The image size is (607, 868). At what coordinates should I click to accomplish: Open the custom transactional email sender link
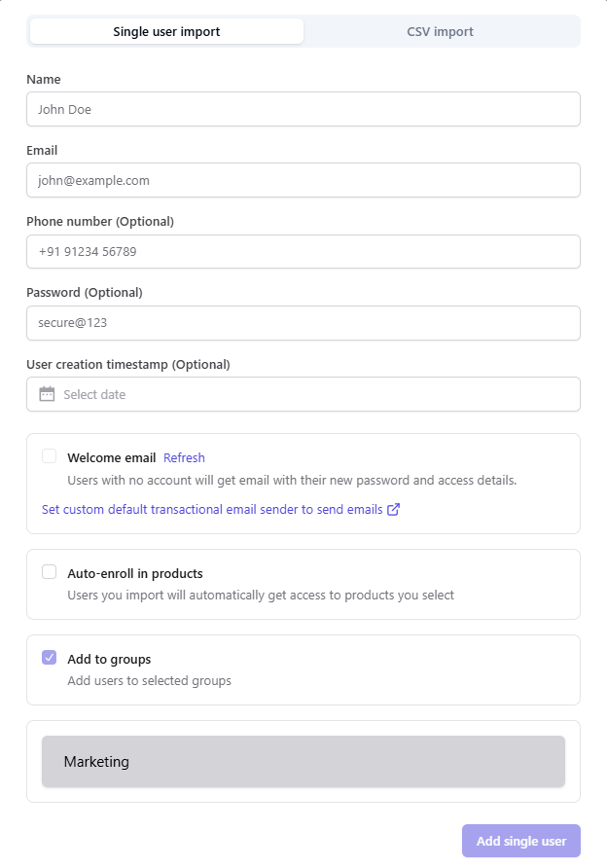point(212,509)
